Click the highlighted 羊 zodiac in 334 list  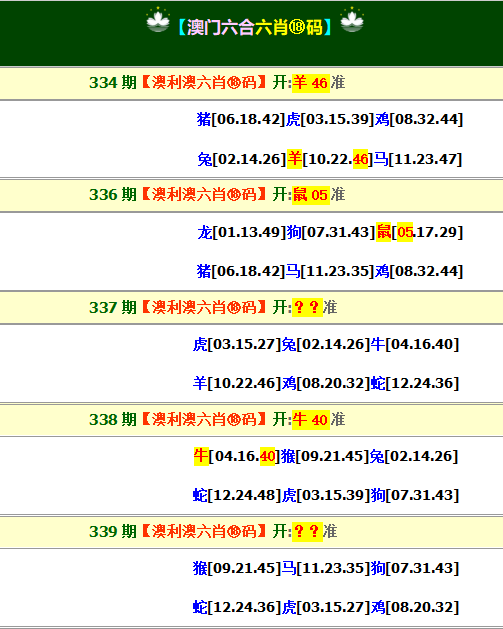(x=294, y=159)
